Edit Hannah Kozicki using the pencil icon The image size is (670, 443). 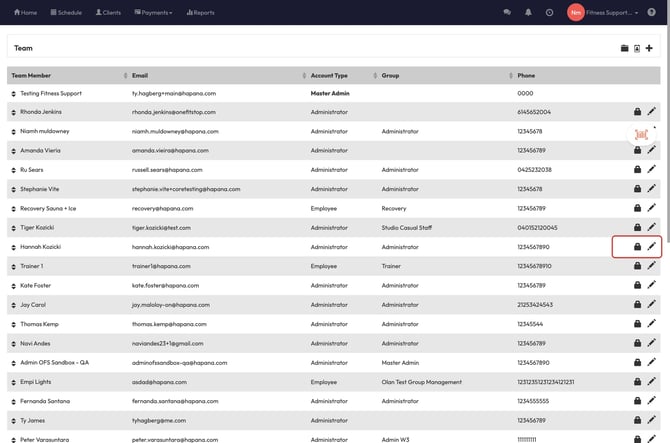click(x=652, y=247)
